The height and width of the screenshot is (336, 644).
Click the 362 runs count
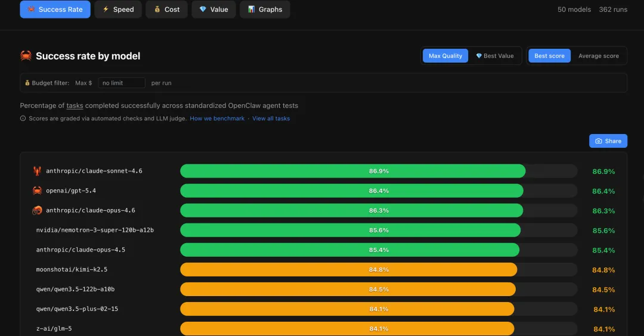[613, 9]
